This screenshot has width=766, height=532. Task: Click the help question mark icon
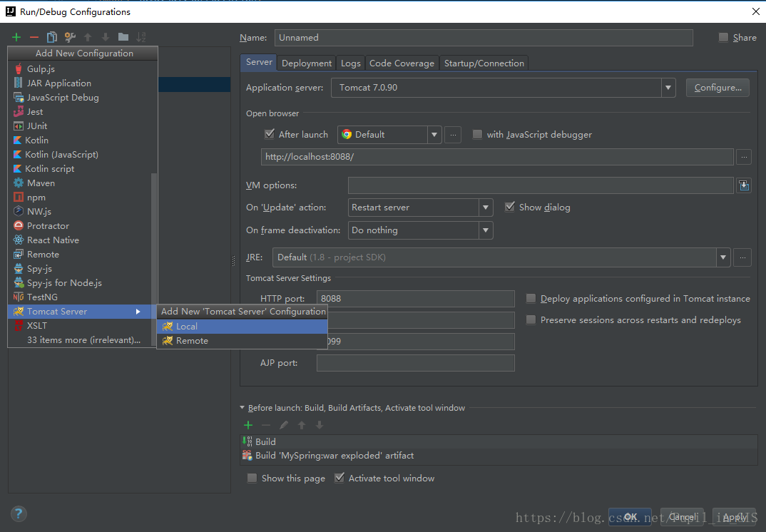[19, 513]
